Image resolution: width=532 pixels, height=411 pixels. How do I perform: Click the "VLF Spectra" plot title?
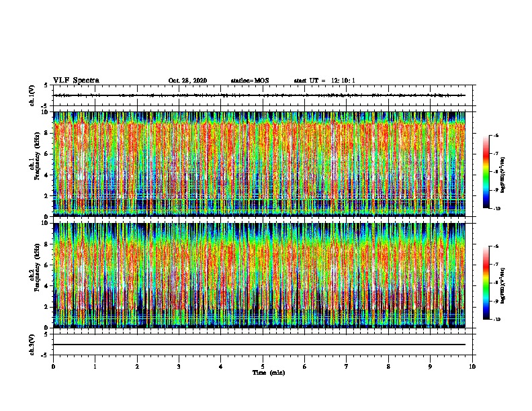(76, 81)
